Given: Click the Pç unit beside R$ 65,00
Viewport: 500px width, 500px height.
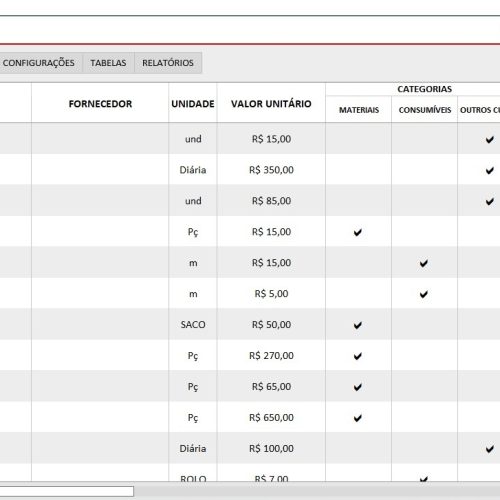Looking at the screenshot, I should (193, 387).
